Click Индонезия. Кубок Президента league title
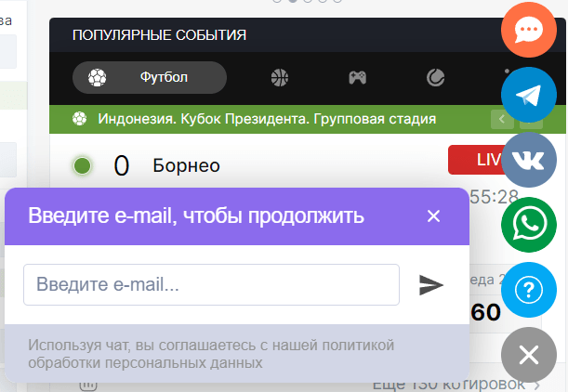 (267, 119)
